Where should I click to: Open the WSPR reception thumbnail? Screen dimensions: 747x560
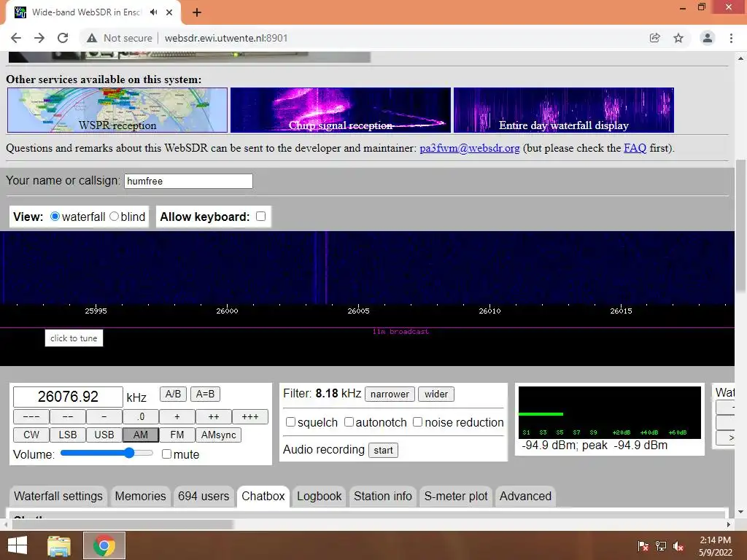117,110
